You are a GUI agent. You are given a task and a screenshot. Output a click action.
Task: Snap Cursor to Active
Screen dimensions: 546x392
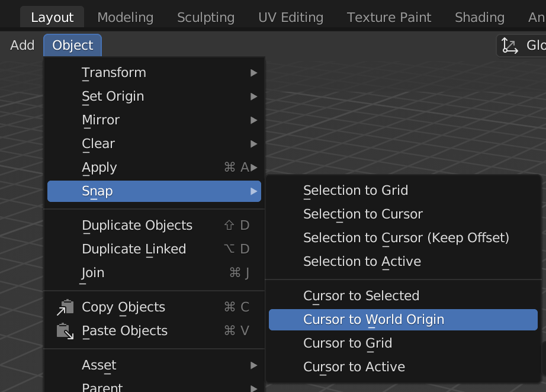point(403,367)
